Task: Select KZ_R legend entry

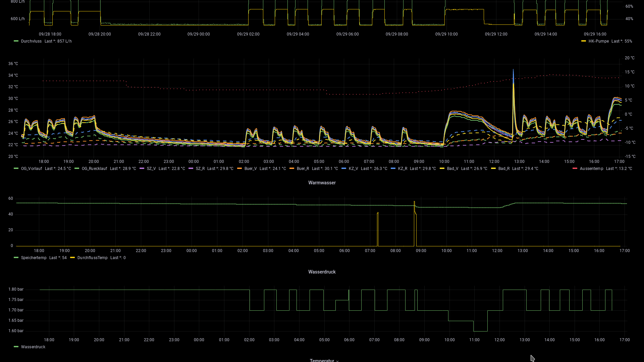Action: (x=402, y=169)
